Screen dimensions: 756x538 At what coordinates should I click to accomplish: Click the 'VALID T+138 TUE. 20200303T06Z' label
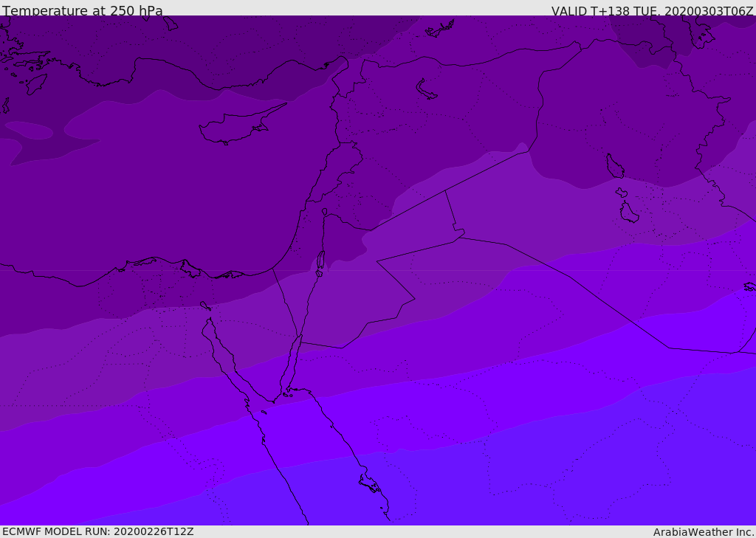652,11
